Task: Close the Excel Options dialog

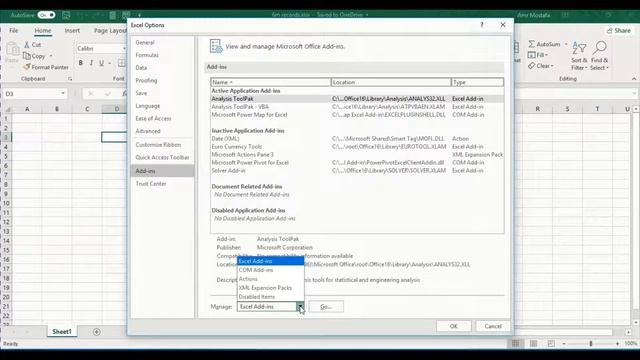Action: pyautogui.click(x=503, y=25)
